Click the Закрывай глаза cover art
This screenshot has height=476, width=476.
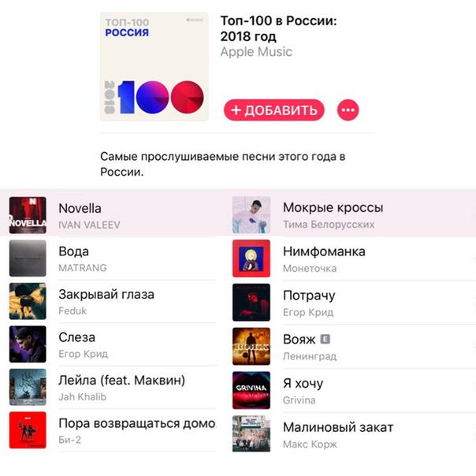pos(28,301)
